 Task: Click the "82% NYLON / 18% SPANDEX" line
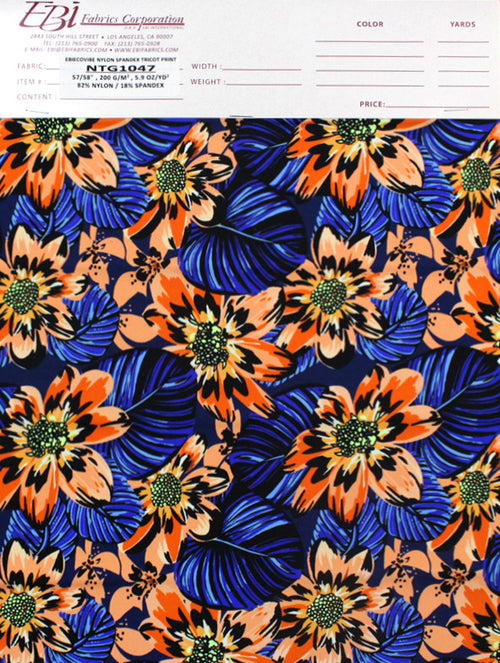click(x=120, y=85)
